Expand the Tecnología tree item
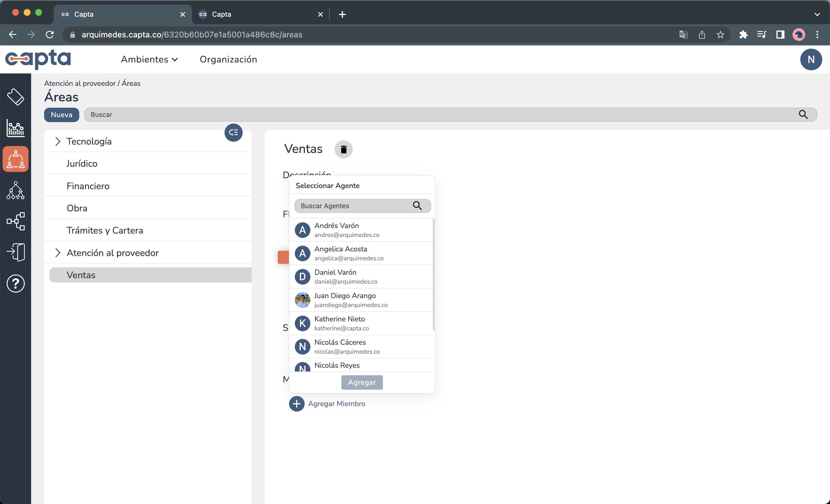830x504 pixels. tap(58, 141)
